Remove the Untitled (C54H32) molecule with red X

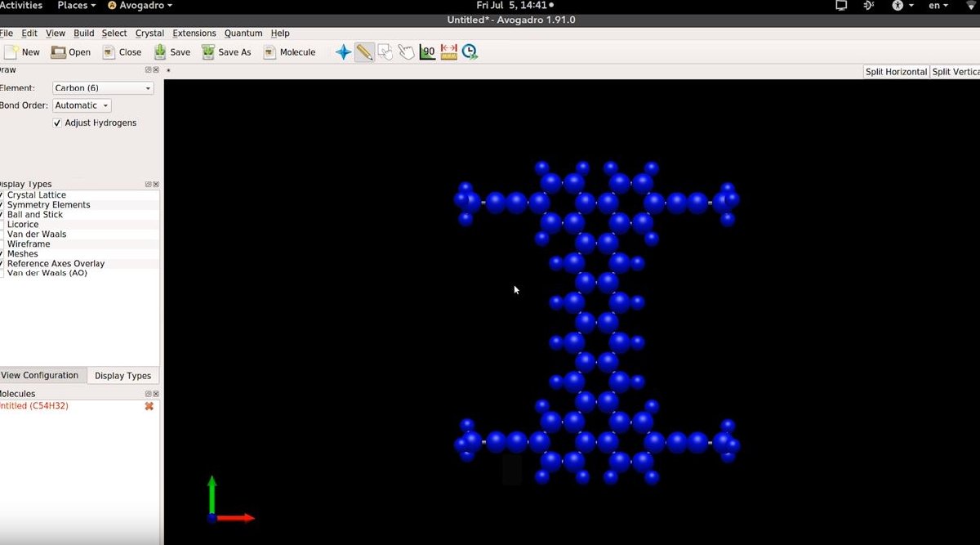click(149, 406)
